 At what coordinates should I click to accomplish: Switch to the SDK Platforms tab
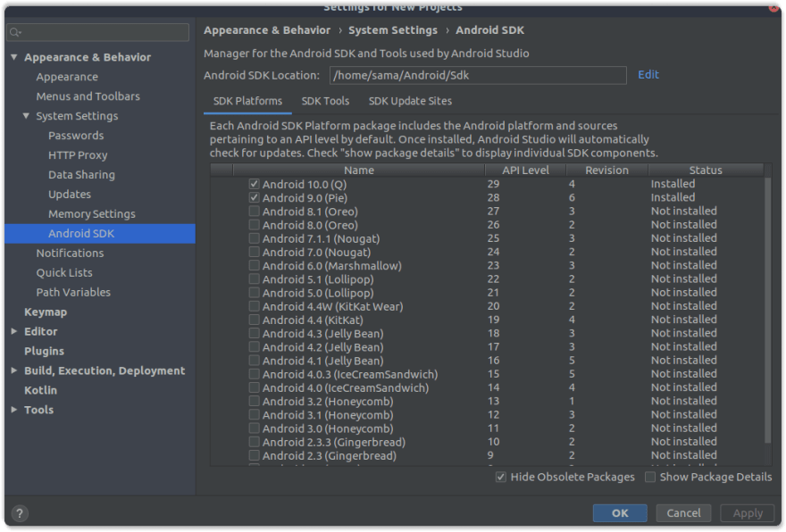(x=247, y=101)
